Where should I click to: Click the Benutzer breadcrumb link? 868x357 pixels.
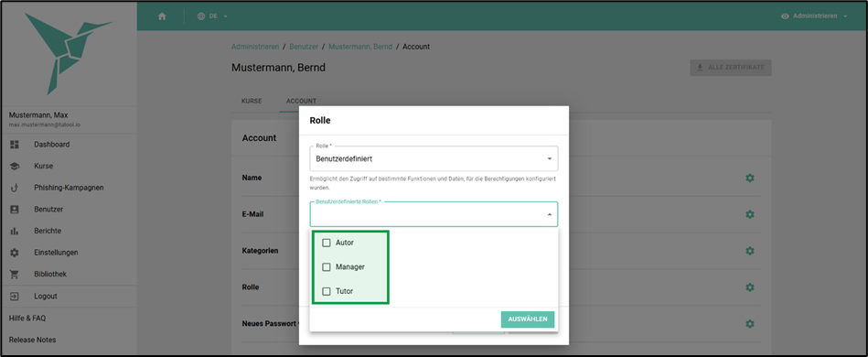[304, 47]
